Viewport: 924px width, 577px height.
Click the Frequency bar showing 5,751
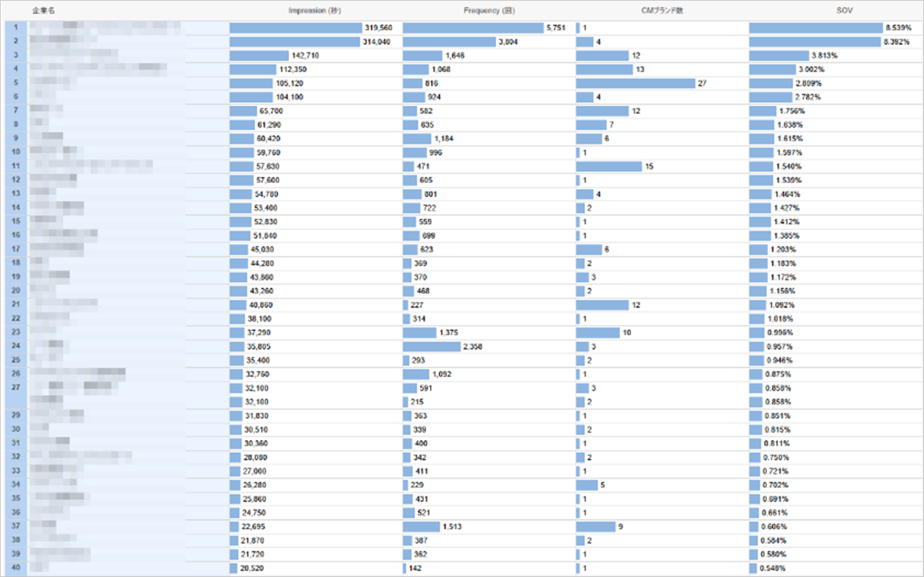(472, 28)
